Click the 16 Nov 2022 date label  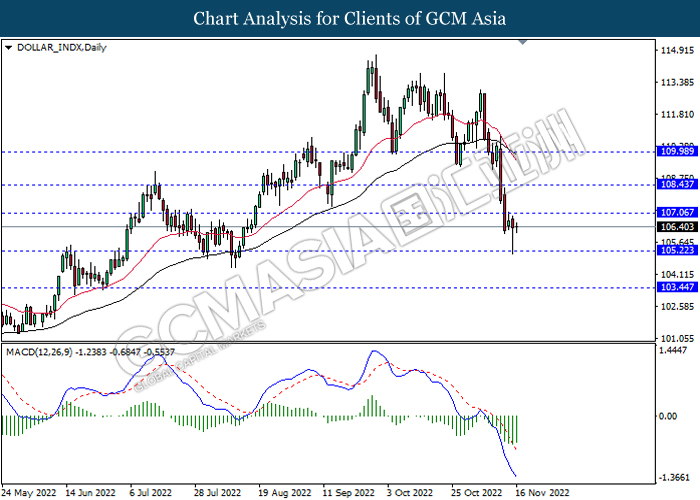542,493
